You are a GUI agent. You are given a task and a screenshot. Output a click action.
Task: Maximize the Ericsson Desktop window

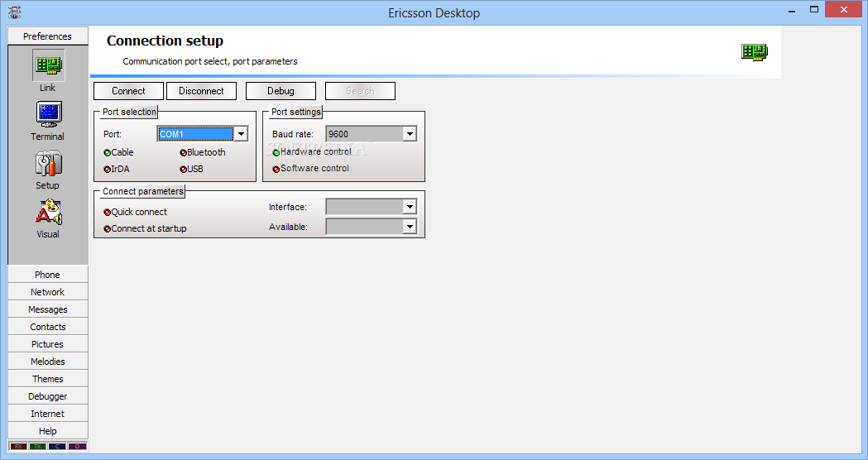pyautogui.click(x=814, y=9)
